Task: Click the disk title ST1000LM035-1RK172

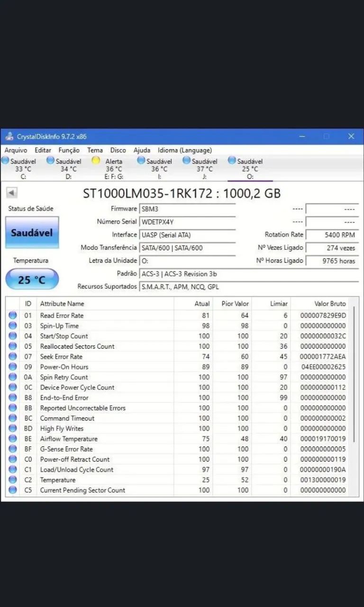Action: point(182,193)
